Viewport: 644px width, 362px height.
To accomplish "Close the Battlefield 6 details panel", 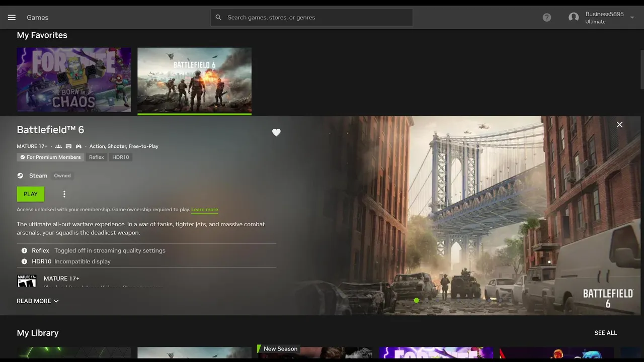I will coord(619,124).
